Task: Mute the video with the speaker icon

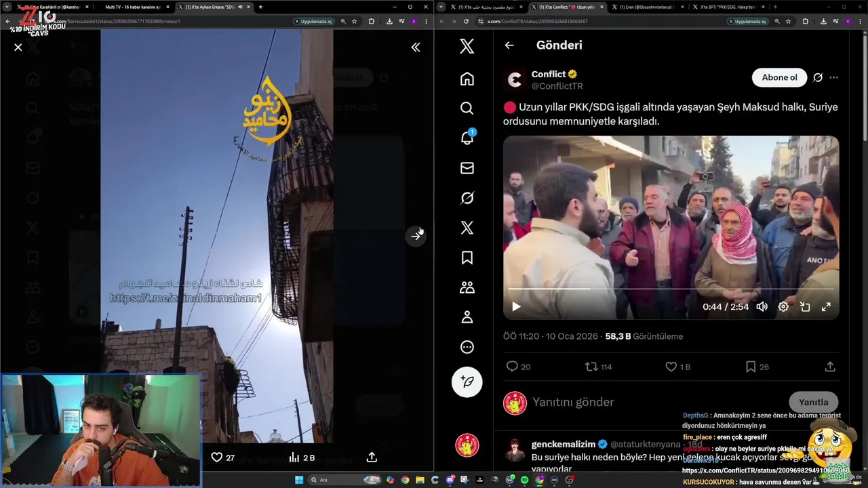Action: coord(762,306)
